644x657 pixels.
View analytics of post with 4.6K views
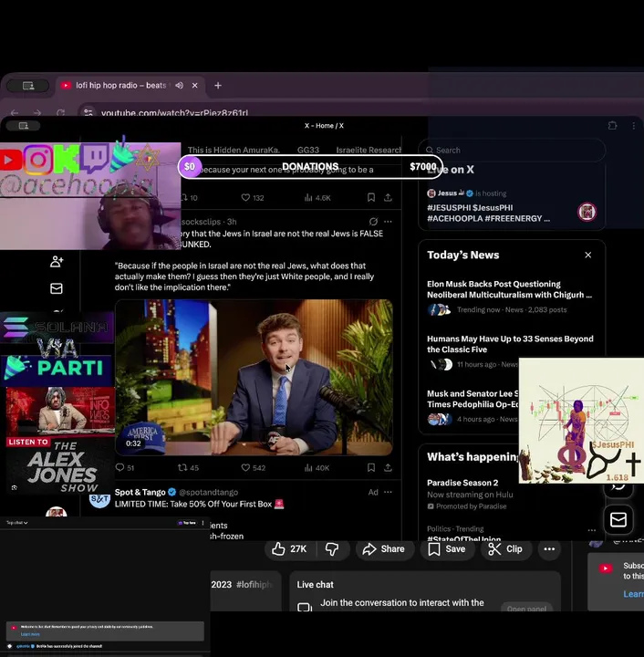click(x=317, y=197)
